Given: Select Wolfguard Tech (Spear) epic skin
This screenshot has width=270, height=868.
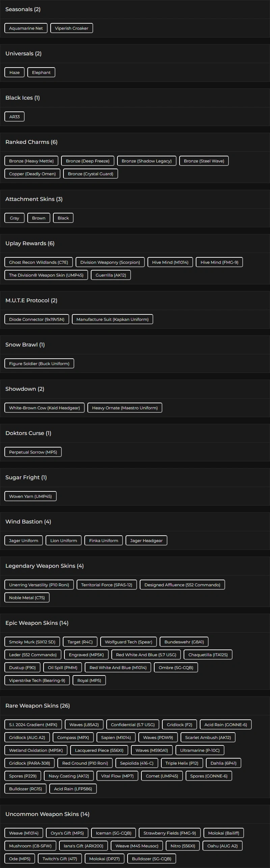Looking at the screenshot, I should [x=129, y=642].
